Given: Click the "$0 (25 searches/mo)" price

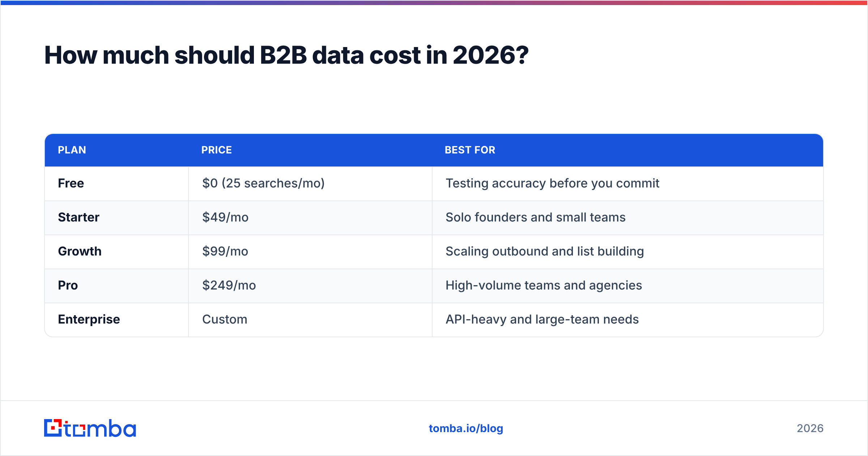Looking at the screenshot, I should pos(263,183).
